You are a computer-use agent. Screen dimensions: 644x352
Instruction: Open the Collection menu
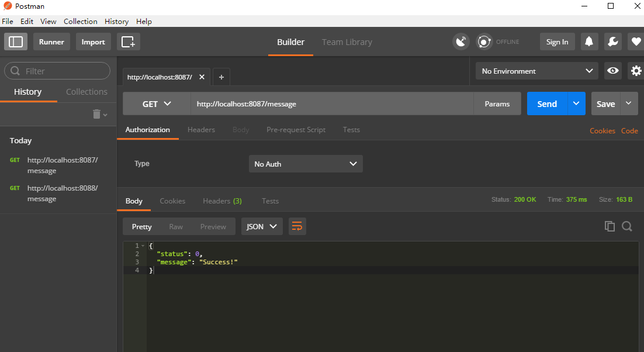tap(81, 22)
